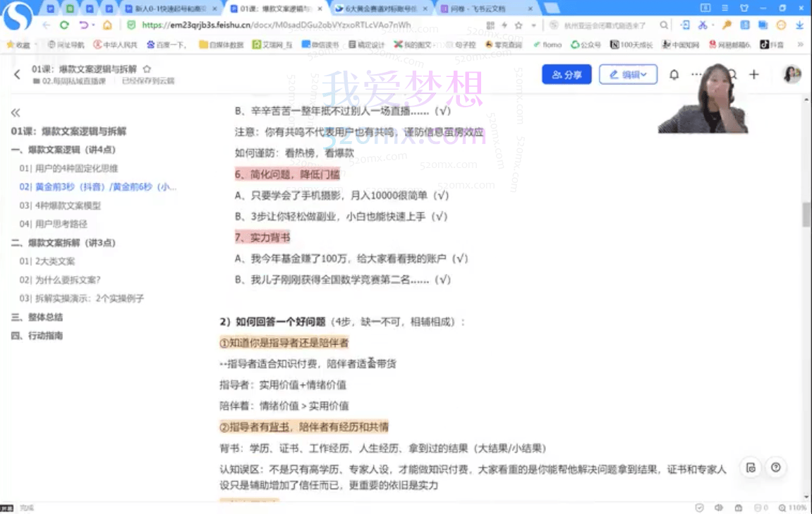Star the document title 01课 as favorite

coord(147,70)
